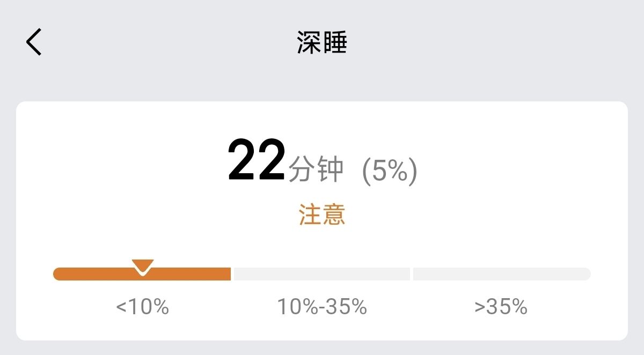This screenshot has height=355, width=644.
Task: Select the rightmost gray bar segment
Action: click(x=502, y=274)
